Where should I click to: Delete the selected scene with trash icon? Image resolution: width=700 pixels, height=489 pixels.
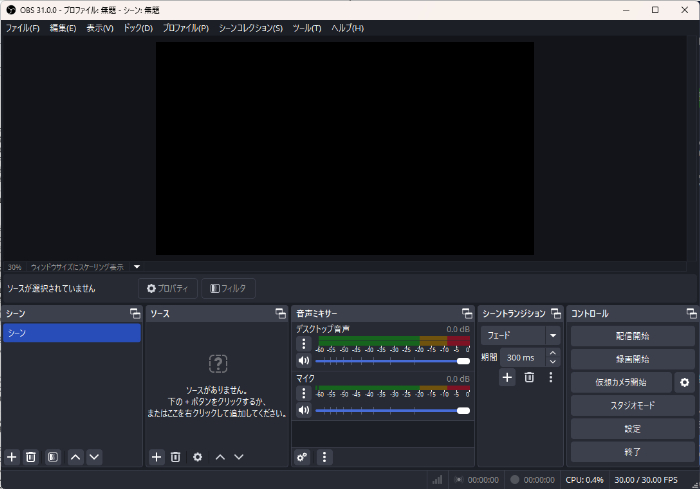point(31,457)
